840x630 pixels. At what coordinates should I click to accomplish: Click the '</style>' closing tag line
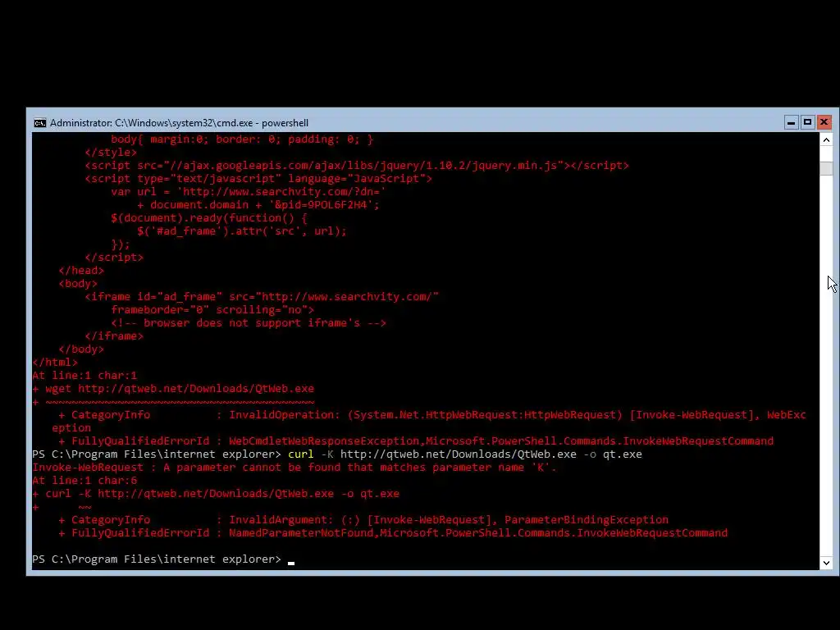point(111,153)
